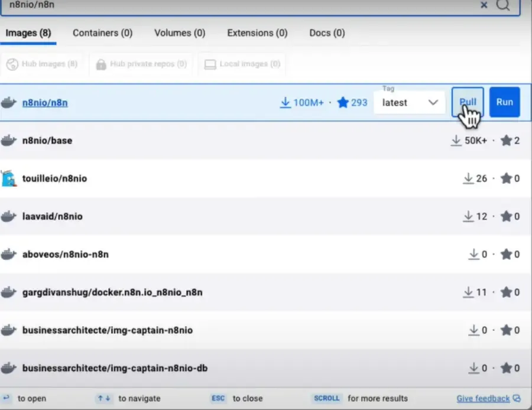532x410 pixels.
Task: Click the whale icon for laavaid/n8nio
Action: pos(9,216)
